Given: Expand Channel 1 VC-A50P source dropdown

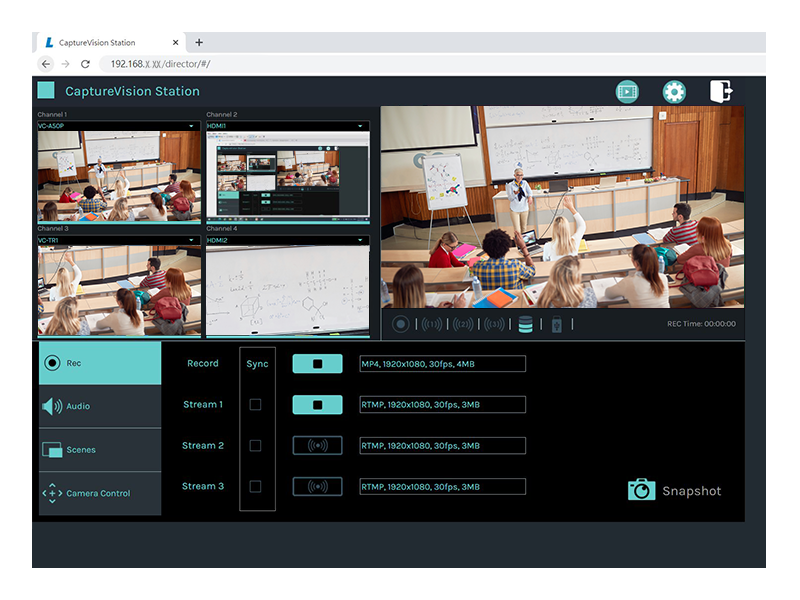Looking at the screenshot, I should pyautogui.click(x=191, y=127).
